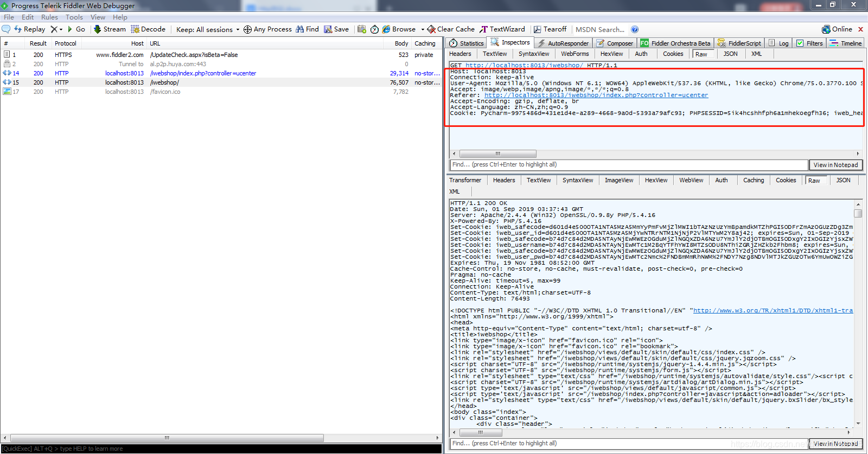Click the request raw horizontal scrollbar
Viewport: 868px width, 454px height.
click(498, 154)
